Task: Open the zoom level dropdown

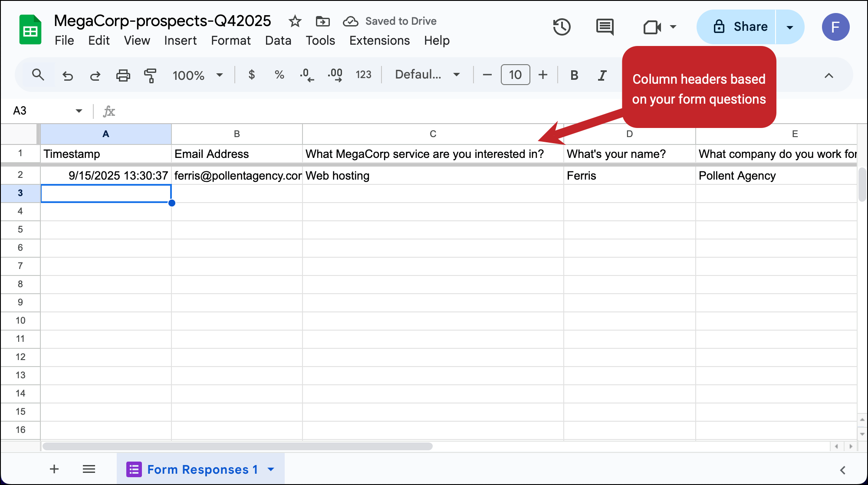Action: [x=197, y=75]
